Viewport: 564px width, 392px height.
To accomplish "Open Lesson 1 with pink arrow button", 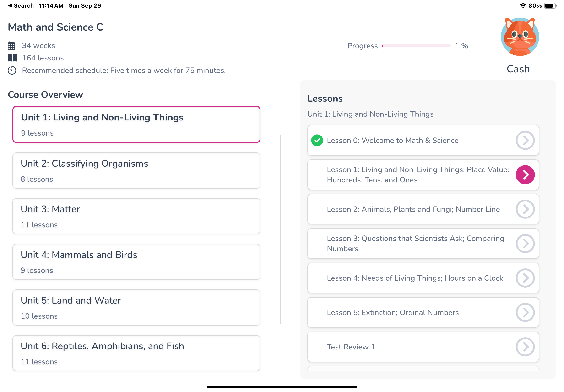I will 525,175.
